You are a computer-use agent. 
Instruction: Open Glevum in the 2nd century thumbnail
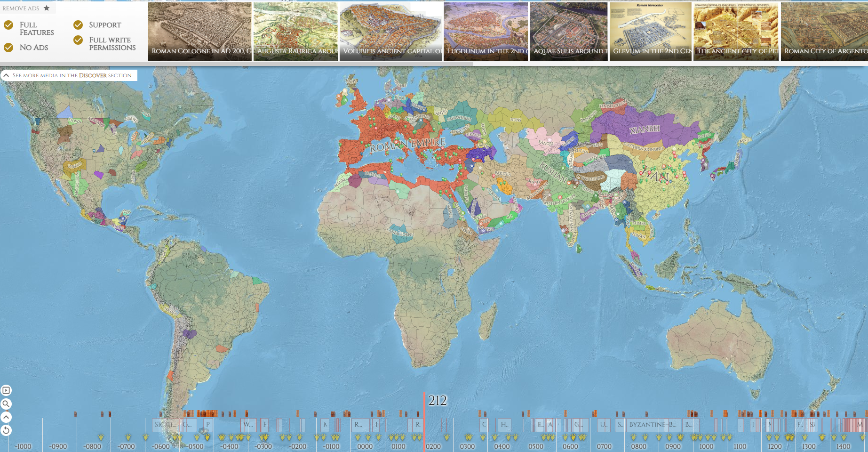651,32
